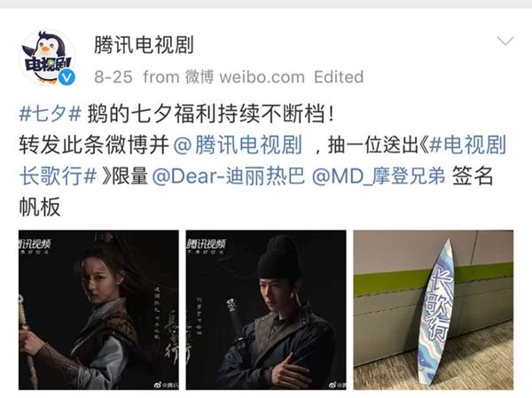Open the 长歌行 surfboard photo
The image size is (532, 398).
[434, 309]
